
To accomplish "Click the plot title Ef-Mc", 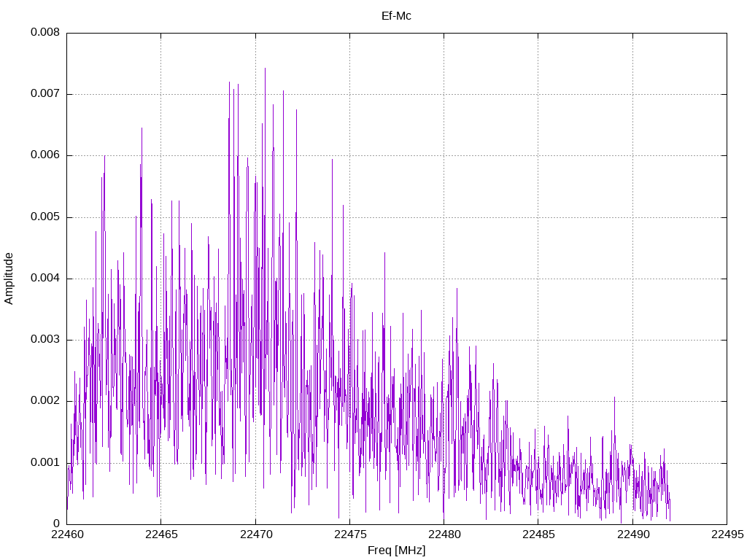I will tap(396, 16).
